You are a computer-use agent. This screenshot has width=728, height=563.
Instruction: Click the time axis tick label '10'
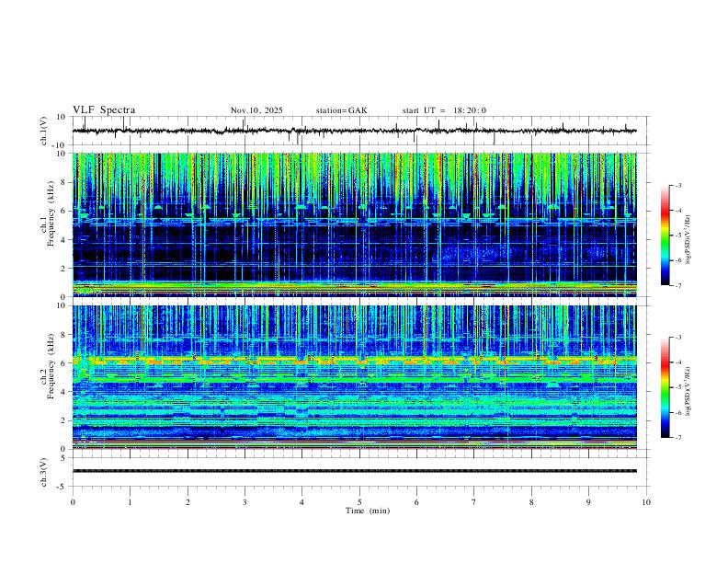pos(646,502)
